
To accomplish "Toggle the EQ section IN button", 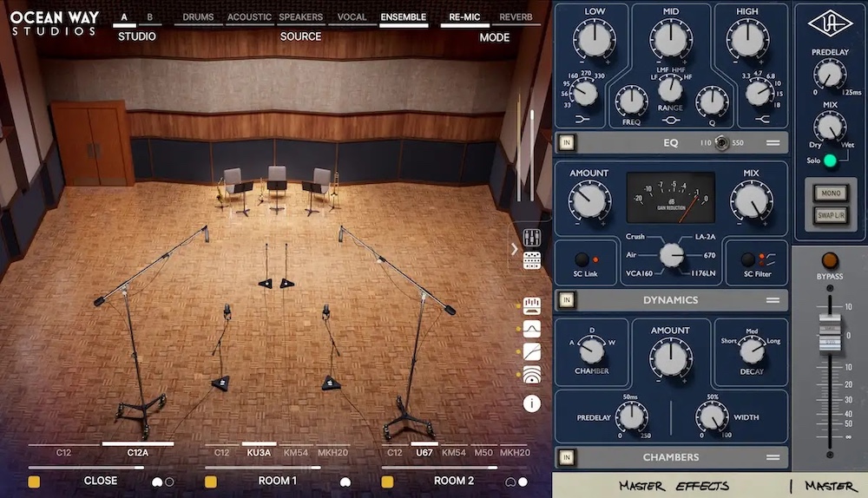I will (x=567, y=143).
